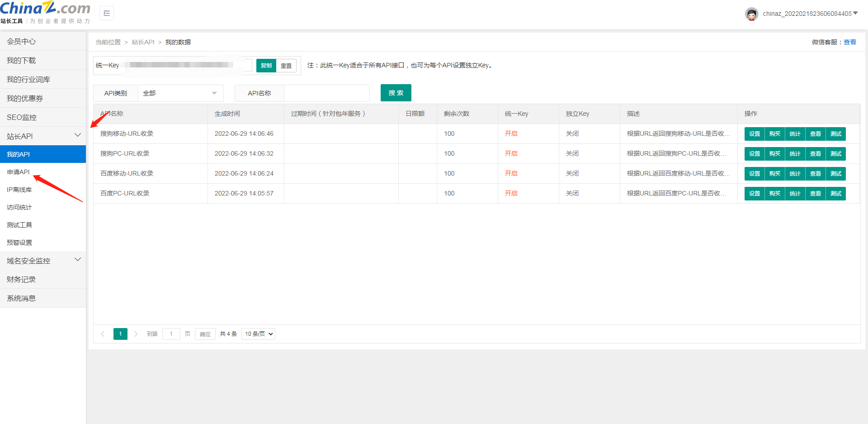Click 统计 for 百度PC-URL收录 row
The image size is (868, 424).
coord(795,194)
